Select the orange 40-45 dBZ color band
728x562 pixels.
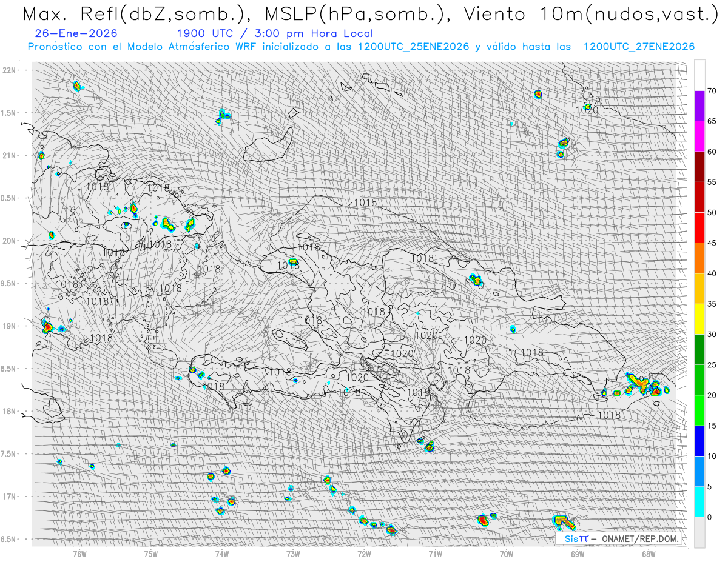(x=699, y=258)
